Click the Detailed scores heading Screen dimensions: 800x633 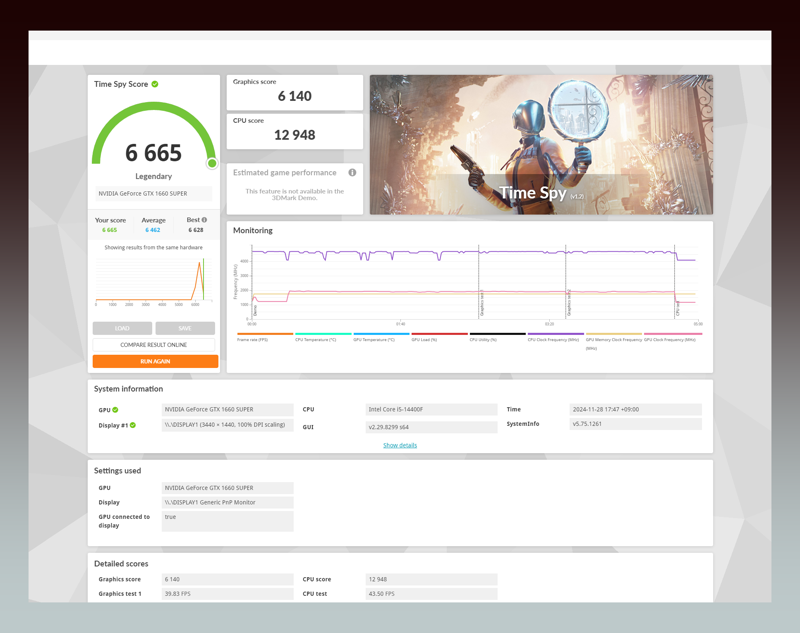121,564
